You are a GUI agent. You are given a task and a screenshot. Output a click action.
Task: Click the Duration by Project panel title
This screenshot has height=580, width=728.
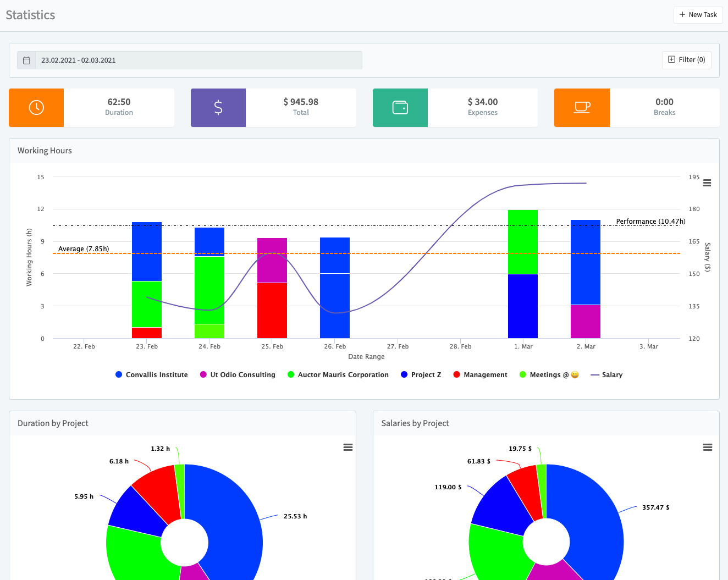(x=53, y=423)
